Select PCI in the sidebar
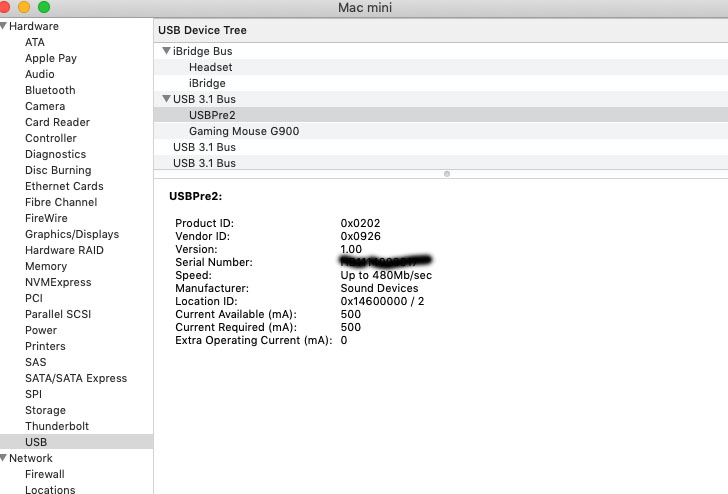728x494 pixels. [33, 298]
